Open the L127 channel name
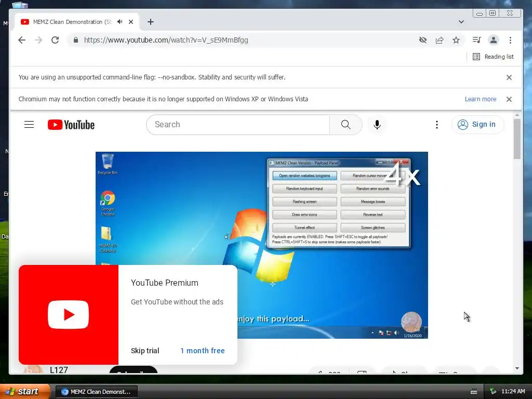The height and width of the screenshot is (399, 532). click(59, 370)
